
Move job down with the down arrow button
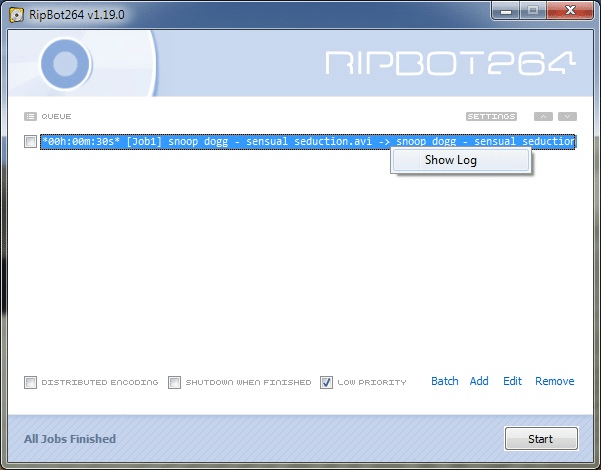click(x=567, y=117)
